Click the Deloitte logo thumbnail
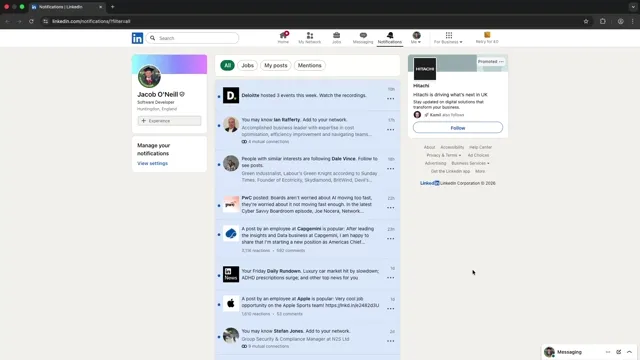 (231, 96)
